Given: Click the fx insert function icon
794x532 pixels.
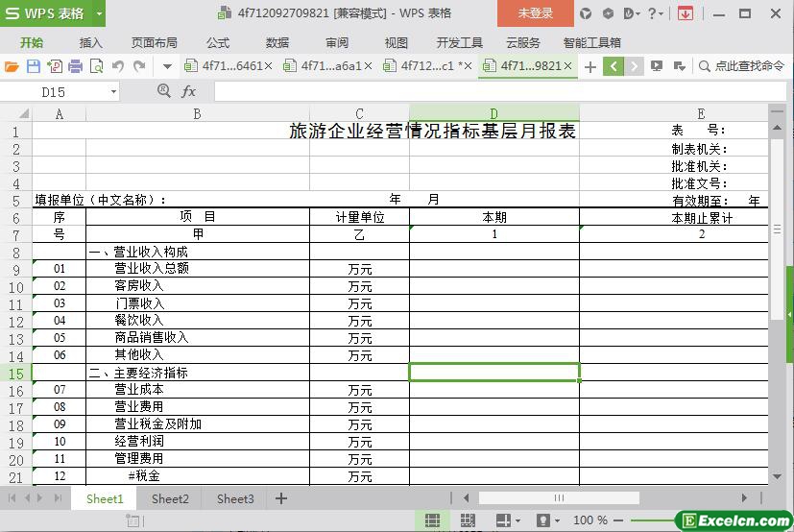Looking at the screenshot, I should (188, 91).
